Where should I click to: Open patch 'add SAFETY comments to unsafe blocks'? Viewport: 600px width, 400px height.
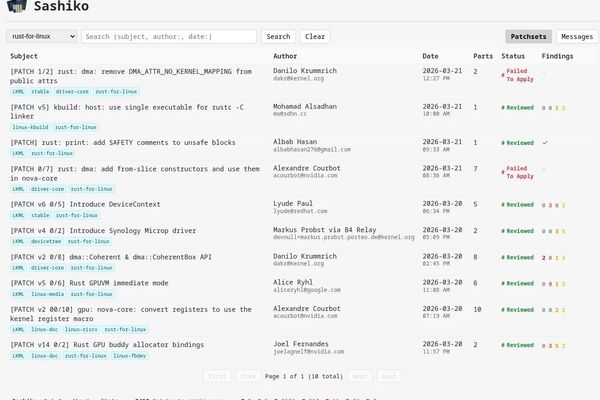(x=123, y=142)
